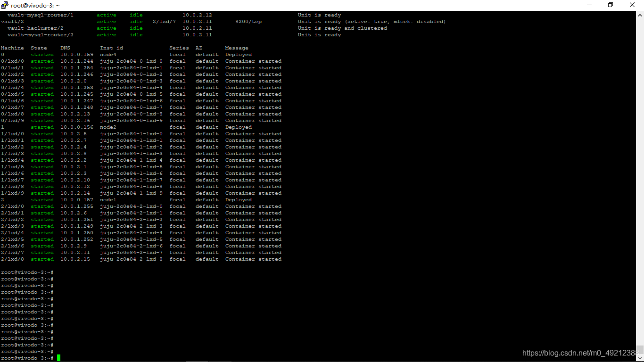Viewport: 644px width, 362px height.
Task: Click IP address 10.0.1.255
Action: pos(77,206)
